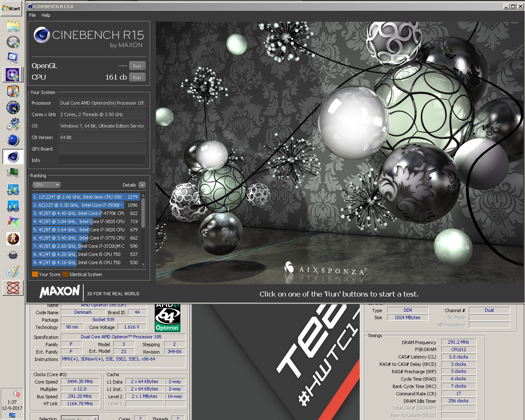Click the Your Score orange swatch
Viewport: 525px width, 420px height.
tap(35, 274)
